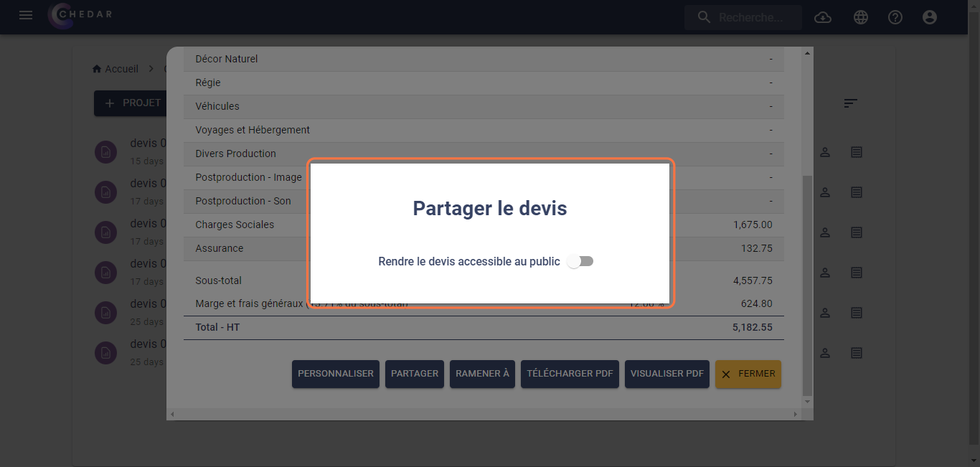Viewport: 980px width, 467px height.
Task: Click the sort list icon
Action: pyautogui.click(x=850, y=103)
